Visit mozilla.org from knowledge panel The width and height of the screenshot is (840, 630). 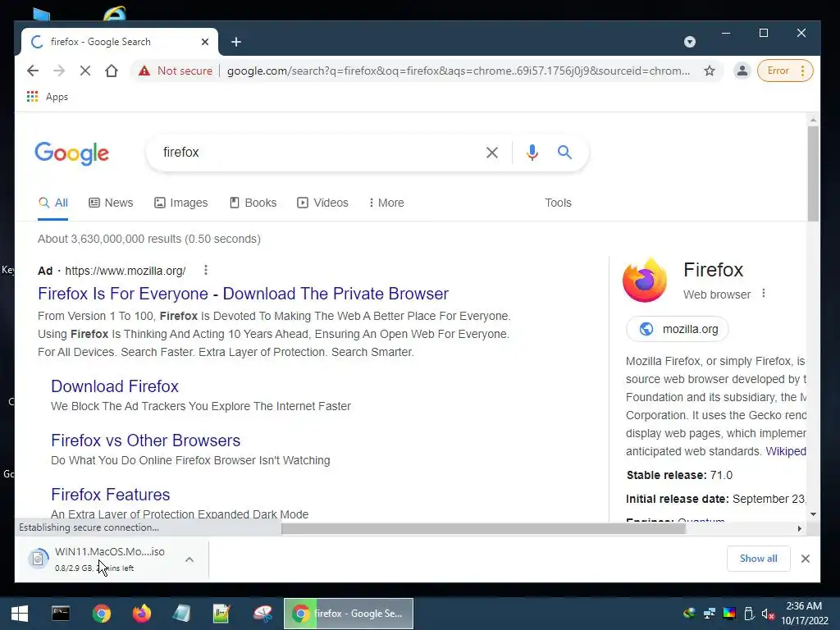(x=677, y=329)
